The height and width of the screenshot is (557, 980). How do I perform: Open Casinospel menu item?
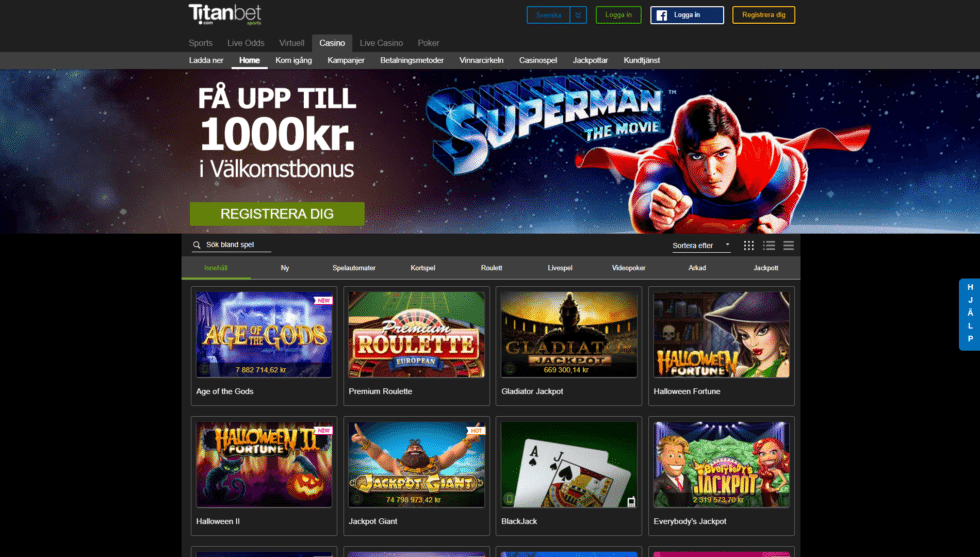[538, 61]
